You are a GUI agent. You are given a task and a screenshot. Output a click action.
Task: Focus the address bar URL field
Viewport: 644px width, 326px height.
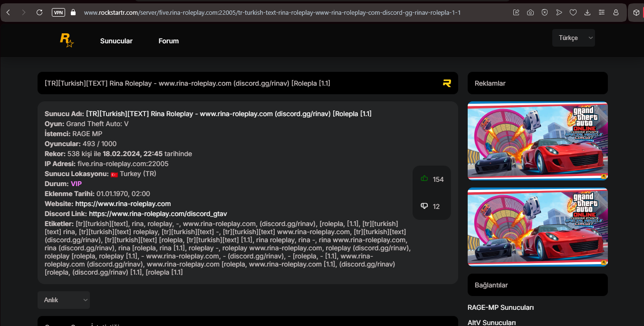(x=272, y=12)
